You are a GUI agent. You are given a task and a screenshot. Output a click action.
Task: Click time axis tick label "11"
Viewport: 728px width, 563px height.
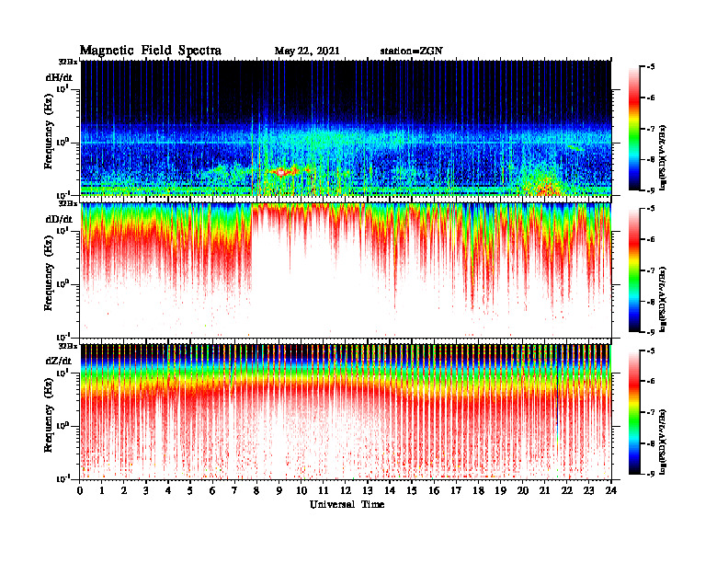[x=324, y=491]
